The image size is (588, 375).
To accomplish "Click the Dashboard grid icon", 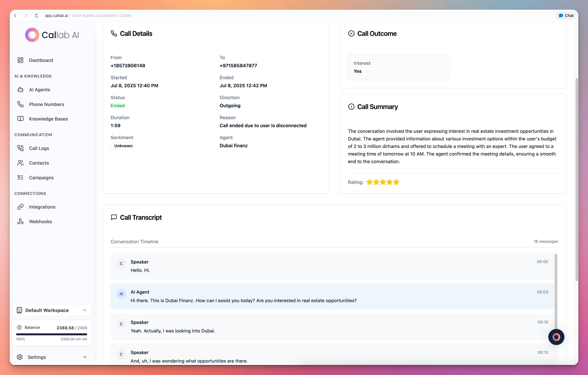I will click(x=20, y=60).
